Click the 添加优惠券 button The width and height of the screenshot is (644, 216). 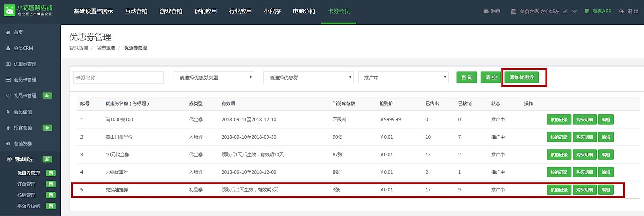[x=522, y=78]
